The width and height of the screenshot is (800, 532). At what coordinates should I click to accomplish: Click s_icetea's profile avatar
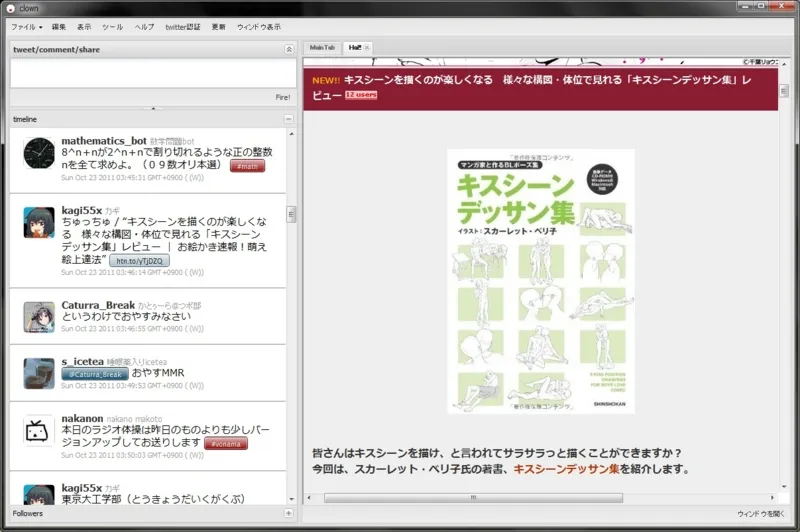(x=38, y=372)
